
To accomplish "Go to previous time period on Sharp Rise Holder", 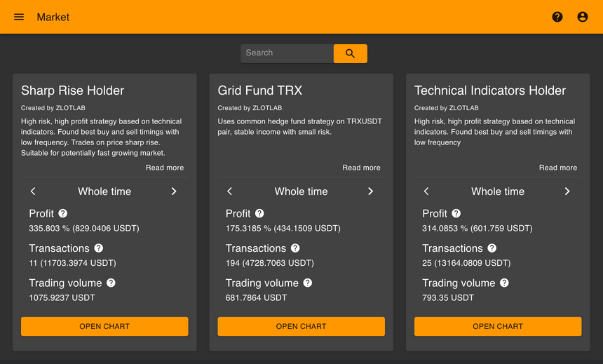I will point(33,191).
